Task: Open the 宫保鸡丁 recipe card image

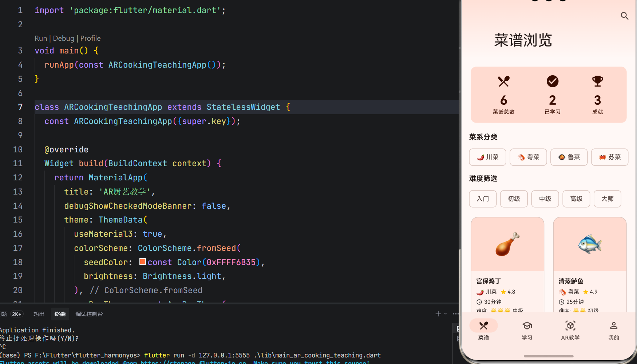Action: click(507, 244)
